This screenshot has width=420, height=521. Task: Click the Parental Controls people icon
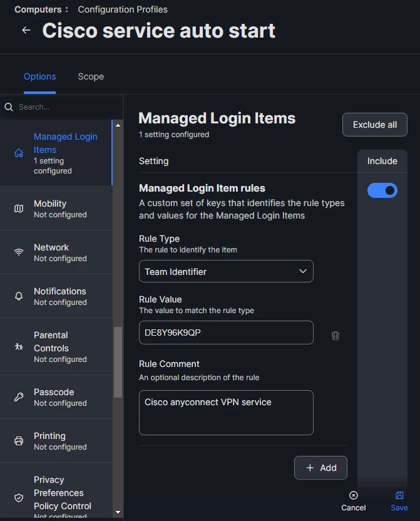pos(19,346)
